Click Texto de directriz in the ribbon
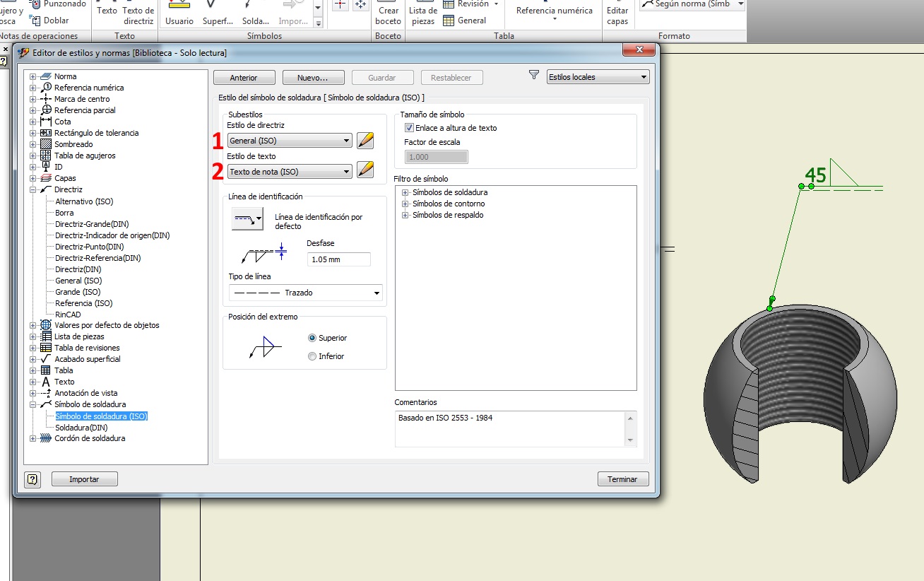The image size is (924, 581). click(x=138, y=13)
